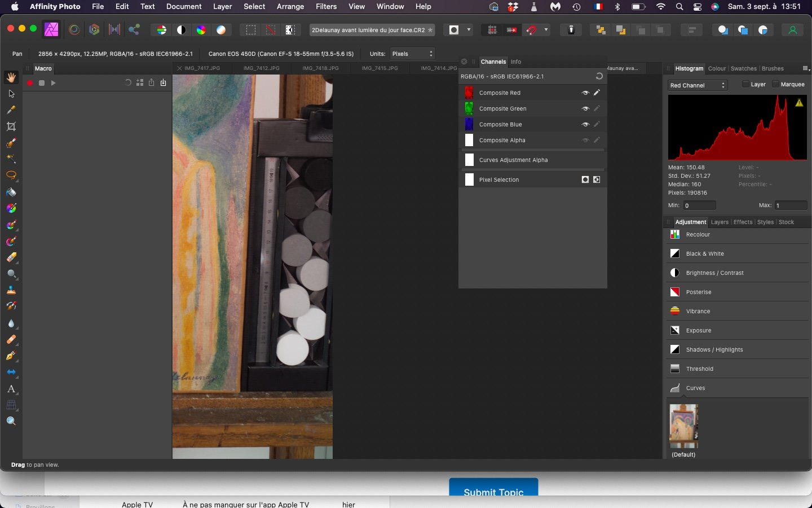Expand the snapping options dropdown arrow
This screenshot has height=508, width=812.
[546, 30]
